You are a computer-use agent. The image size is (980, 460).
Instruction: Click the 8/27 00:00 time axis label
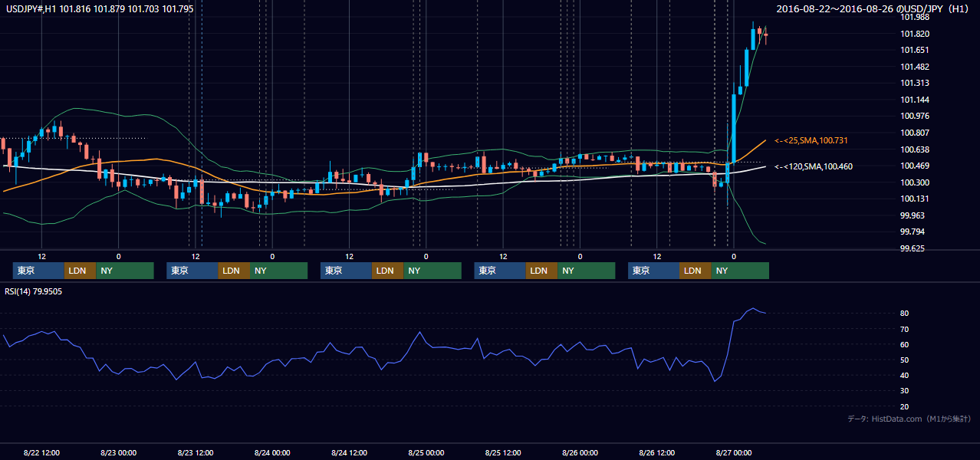(x=734, y=453)
